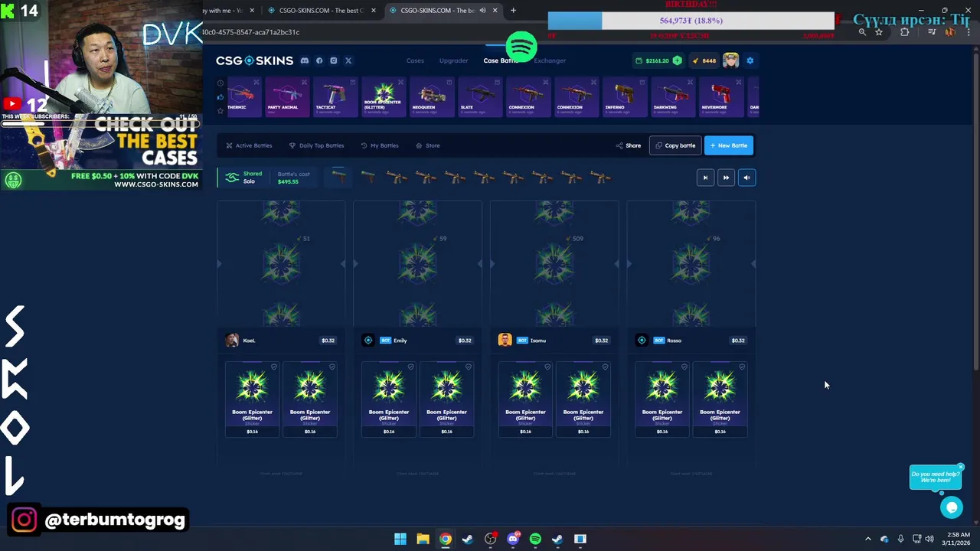980x551 pixels.
Task: Open the INFERNO drop in the live feed
Action: click(626, 97)
